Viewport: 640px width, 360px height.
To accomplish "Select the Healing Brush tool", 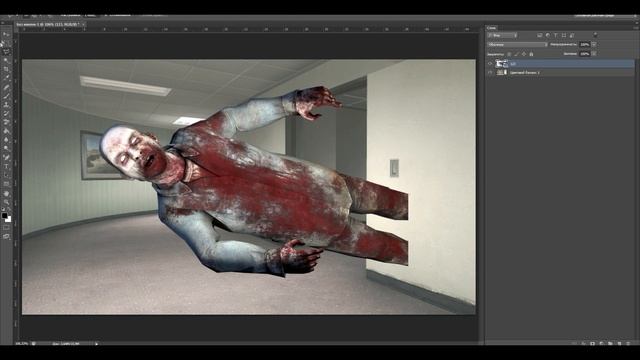I will click(x=6, y=87).
